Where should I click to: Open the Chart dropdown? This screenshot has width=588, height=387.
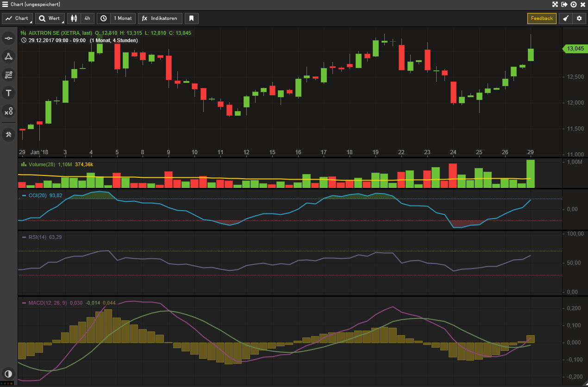(x=17, y=19)
